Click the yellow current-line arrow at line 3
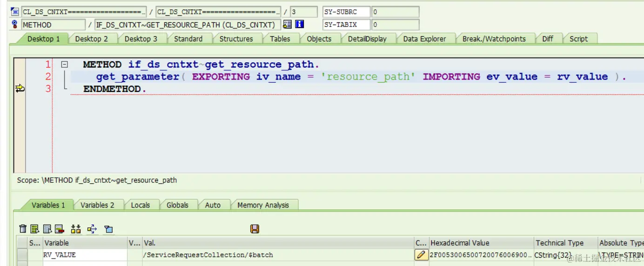644x266 pixels. point(20,88)
